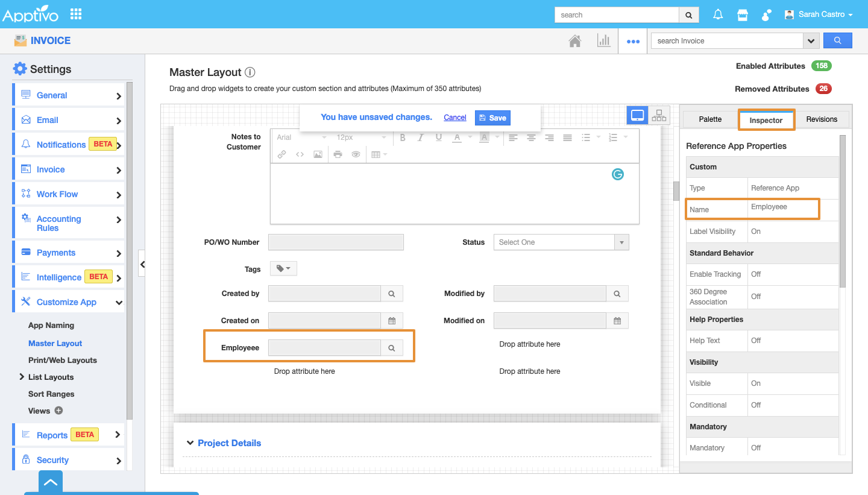The image size is (868, 495).
Task: Open the three-dots more menu
Action: point(632,42)
